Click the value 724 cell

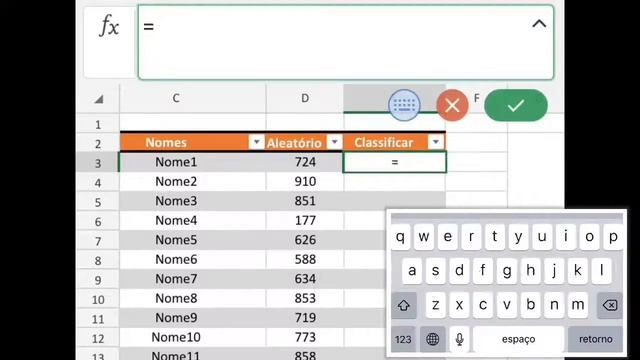[x=305, y=162]
